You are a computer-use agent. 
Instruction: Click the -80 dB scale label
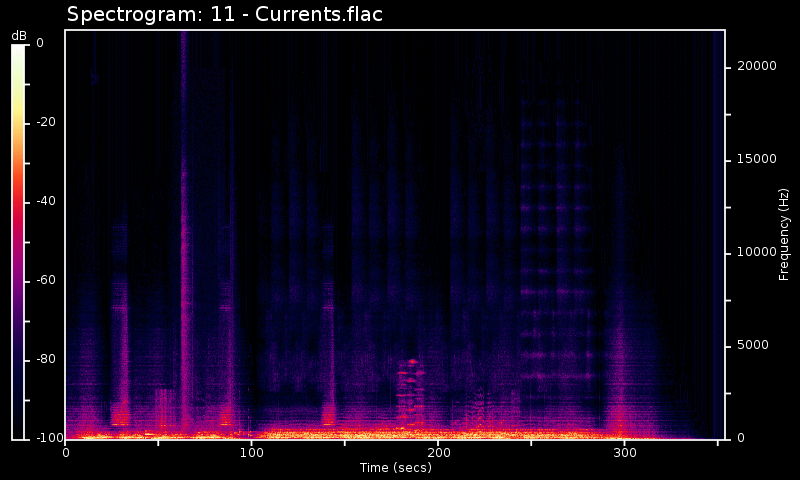point(47,359)
